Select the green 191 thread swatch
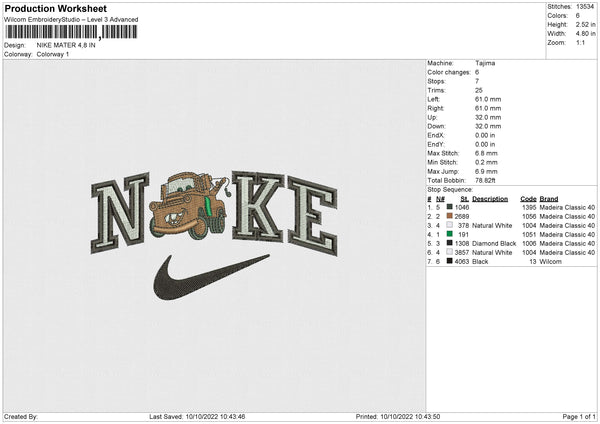The height and width of the screenshot is (424, 600). tap(448, 233)
